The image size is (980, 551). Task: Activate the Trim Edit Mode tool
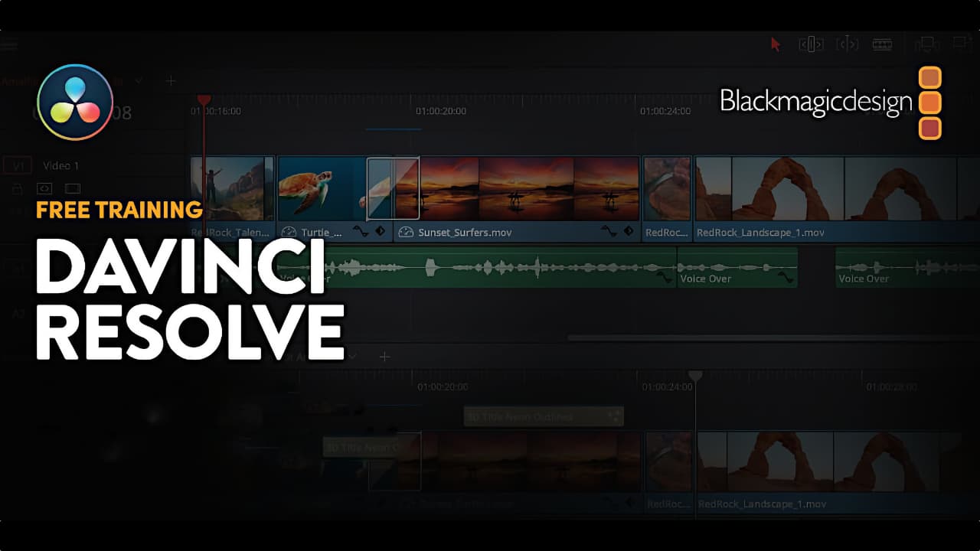pyautogui.click(x=811, y=44)
